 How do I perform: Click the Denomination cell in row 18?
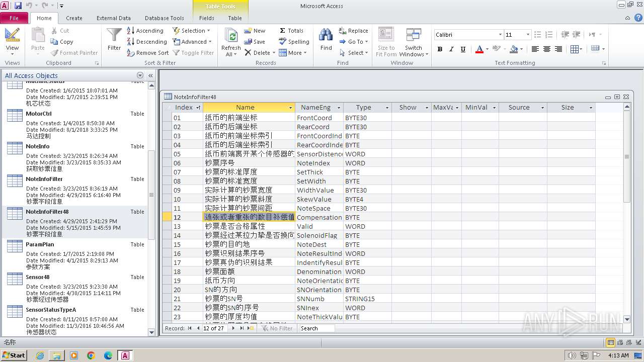(x=319, y=271)
